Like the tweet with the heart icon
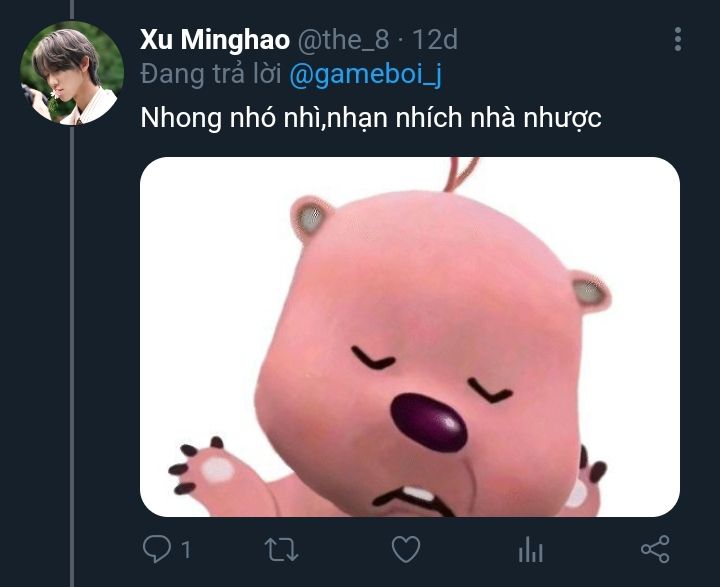 [406, 549]
